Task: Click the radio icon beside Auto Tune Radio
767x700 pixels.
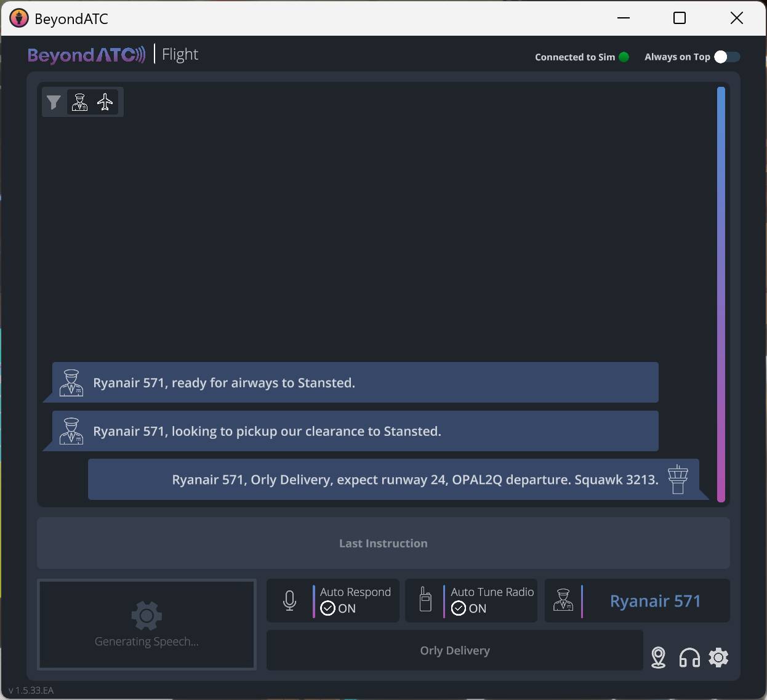Action: tap(425, 600)
